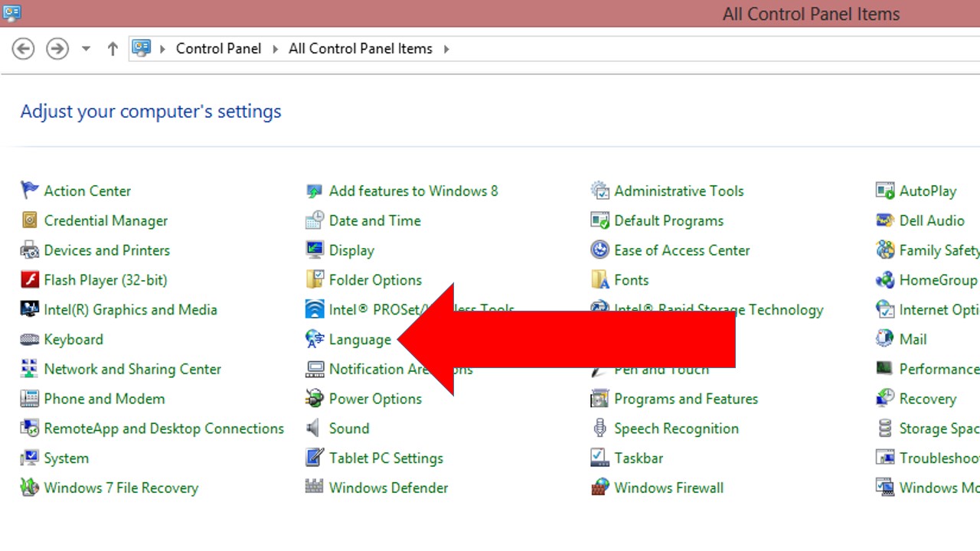
Task: Expand the recent locations dropdown arrow
Action: point(86,49)
